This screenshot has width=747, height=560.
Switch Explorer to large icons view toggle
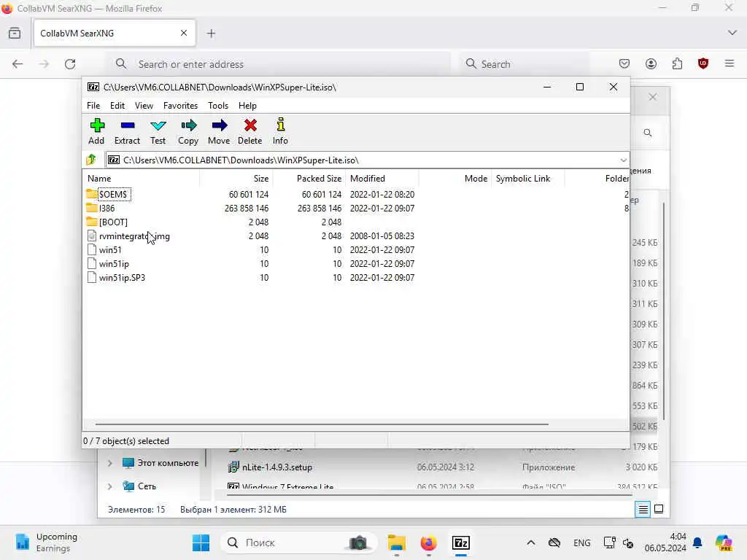point(659,509)
